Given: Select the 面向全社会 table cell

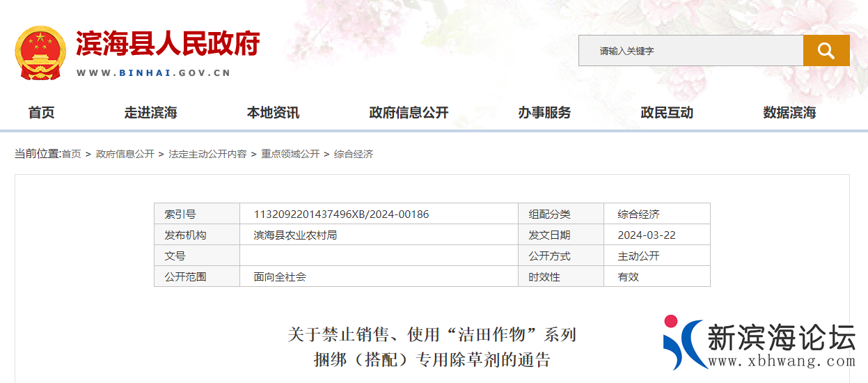Looking at the screenshot, I should point(379,276).
